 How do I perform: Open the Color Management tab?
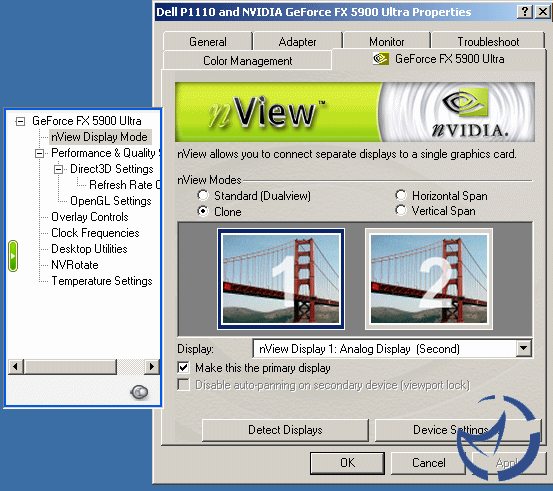pyautogui.click(x=247, y=61)
